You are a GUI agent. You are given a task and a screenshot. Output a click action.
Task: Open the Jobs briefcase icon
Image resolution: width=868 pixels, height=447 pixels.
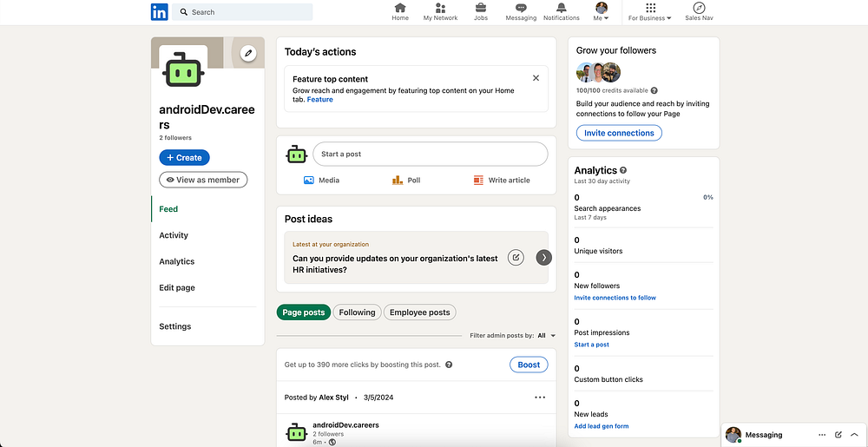click(x=481, y=11)
